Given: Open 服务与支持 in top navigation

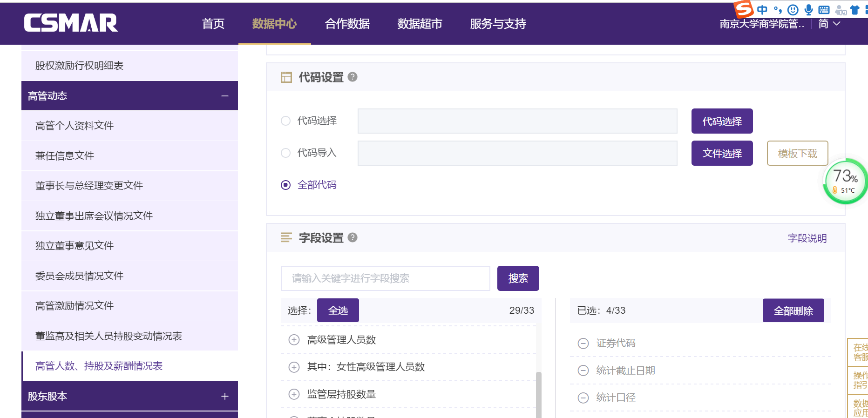Looking at the screenshot, I should tap(498, 24).
